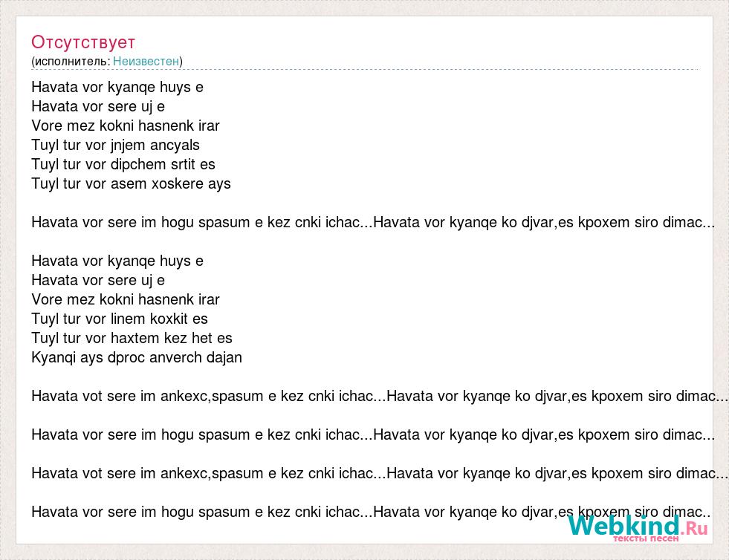Click the first 'ankexc,spasum' chorus line
Image resolution: width=729 pixels, height=560 pixels.
click(380, 396)
